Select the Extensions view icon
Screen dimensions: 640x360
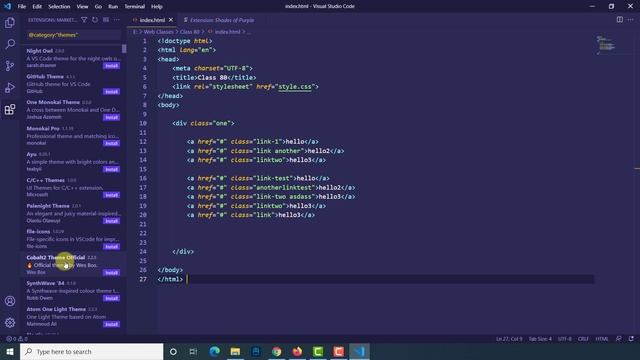point(10,109)
